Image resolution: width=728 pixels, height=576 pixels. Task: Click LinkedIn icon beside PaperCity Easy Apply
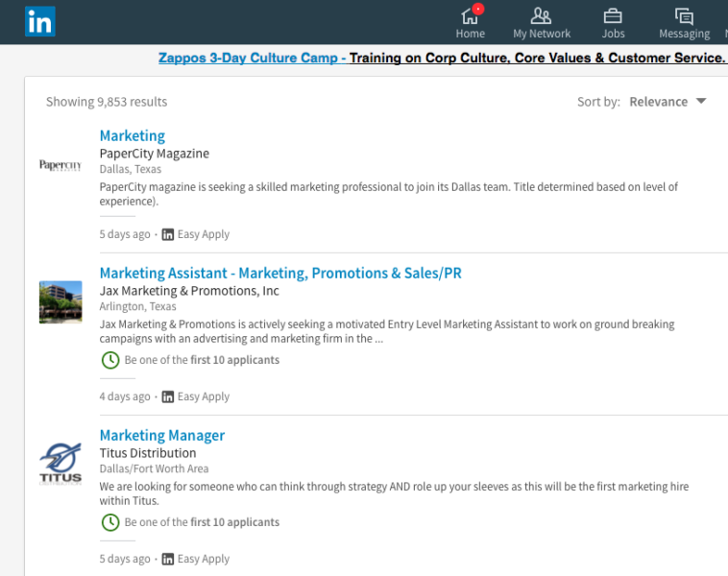pyautogui.click(x=168, y=234)
